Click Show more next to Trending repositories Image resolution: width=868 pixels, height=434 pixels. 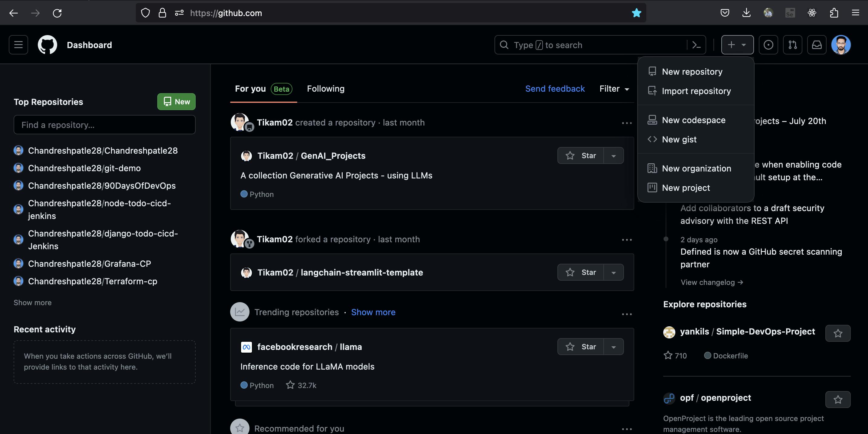[x=373, y=312]
